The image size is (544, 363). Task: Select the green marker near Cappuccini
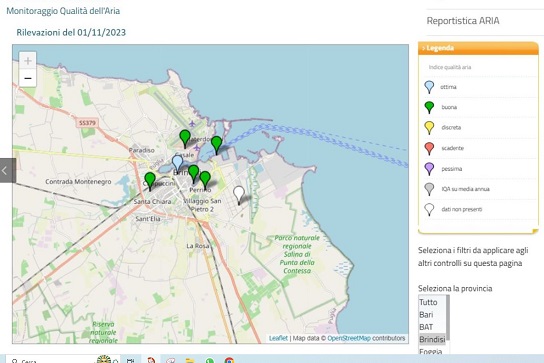coord(150,181)
